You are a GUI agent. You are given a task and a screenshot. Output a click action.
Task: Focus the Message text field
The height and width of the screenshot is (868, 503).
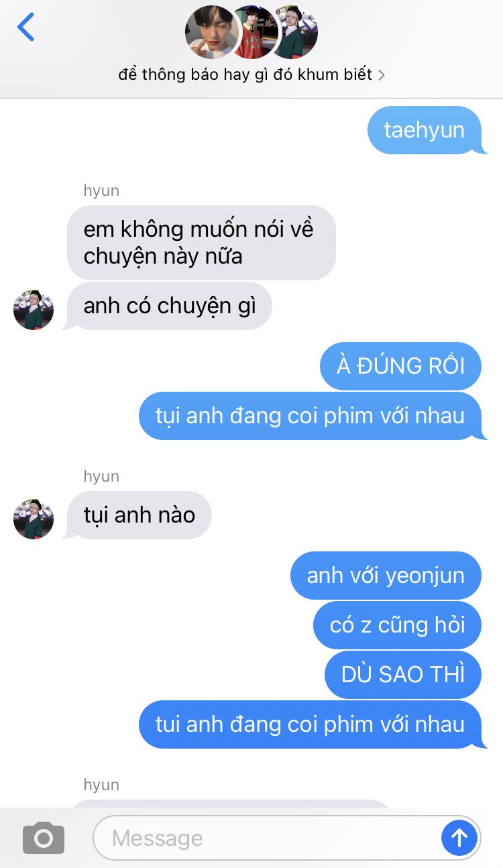(x=266, y=838)
